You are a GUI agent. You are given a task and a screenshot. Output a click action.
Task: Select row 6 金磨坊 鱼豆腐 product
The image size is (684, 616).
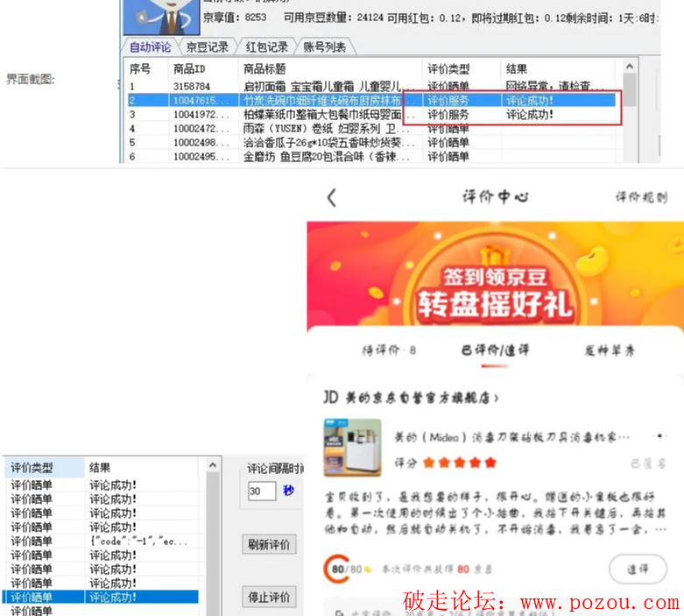coord(371,157)
